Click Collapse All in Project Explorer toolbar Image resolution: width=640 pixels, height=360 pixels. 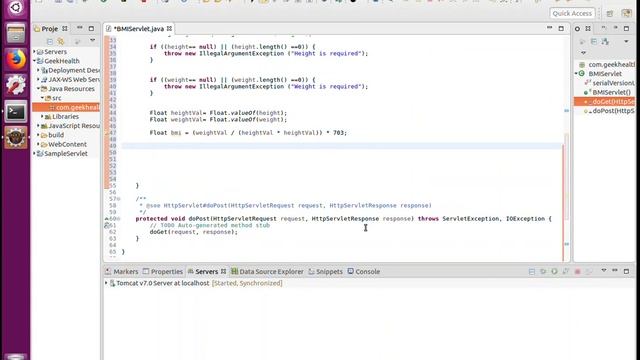click(50, 41)
